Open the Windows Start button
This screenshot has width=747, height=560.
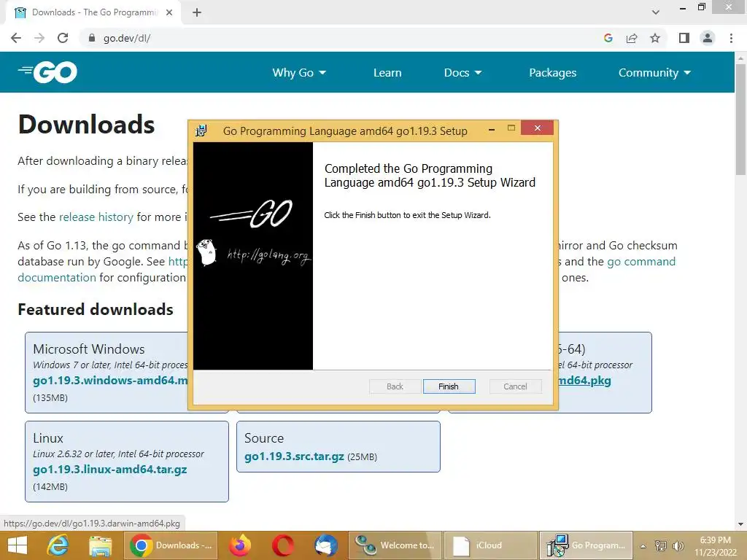click(18, 545)
